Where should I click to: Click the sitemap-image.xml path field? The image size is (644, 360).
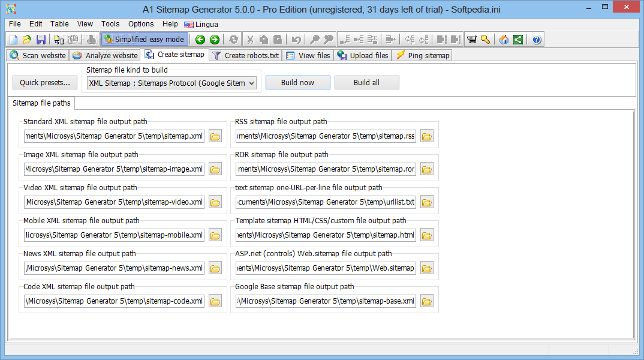click(114, 169)
